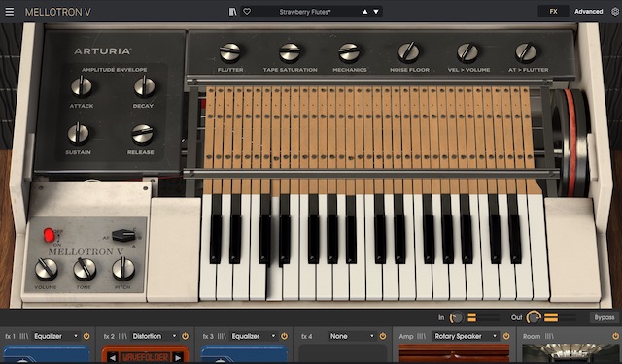Click the Decay envelope knob
This screenshot has width=622, height=364.
[x=145, y=86]
